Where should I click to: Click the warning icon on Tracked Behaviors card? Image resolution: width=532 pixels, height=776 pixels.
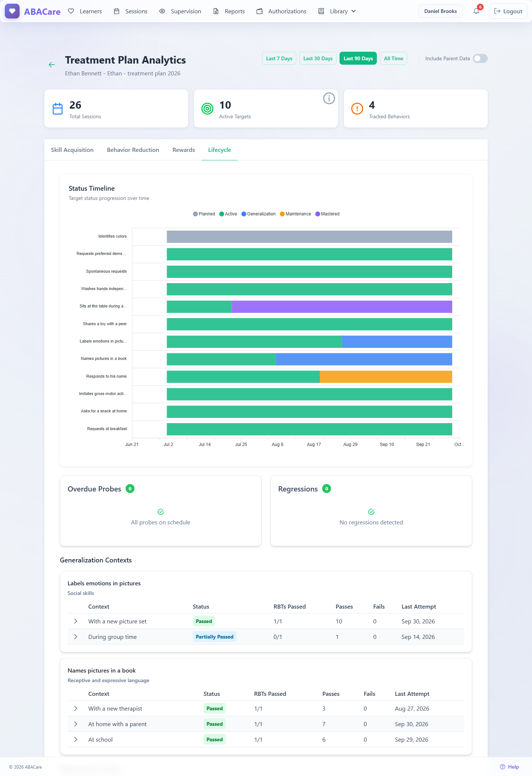tap(357, 109)
